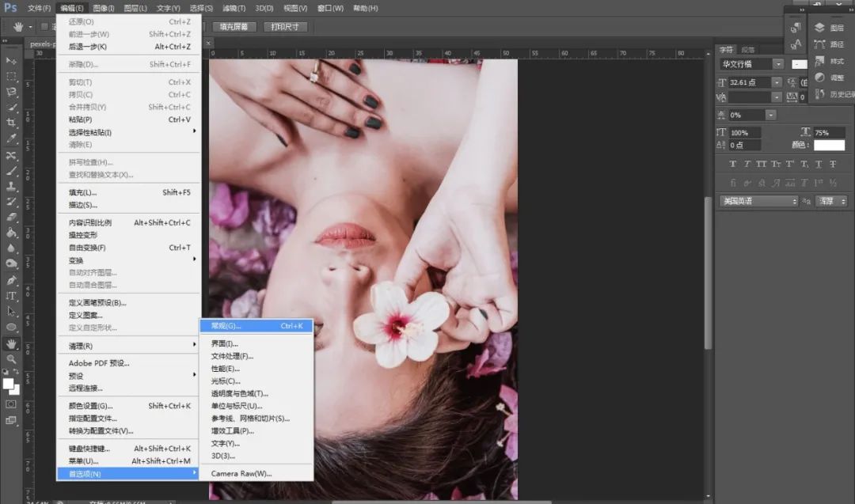Screen dimensions: 855x504
Task: Open the 历史记录 (History) panel
Action: click(833, 94)
